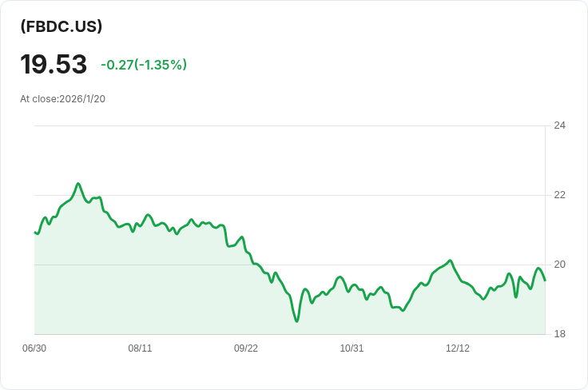Select the 10/31 date axis label
The width and height of the screenshot is (588, 390).
(352, 348)
